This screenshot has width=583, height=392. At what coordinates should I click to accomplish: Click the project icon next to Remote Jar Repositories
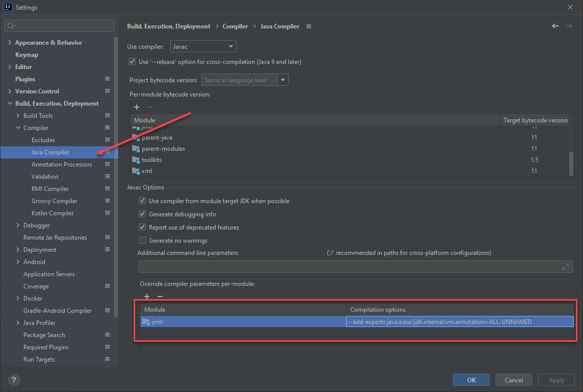(x=107, y=238)
